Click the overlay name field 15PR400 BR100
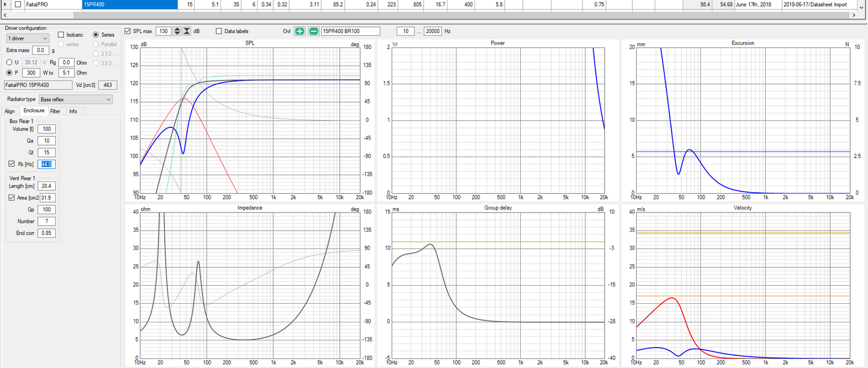Image resolution: width=868 pixels, height=368 pixels. coord(351,31)
